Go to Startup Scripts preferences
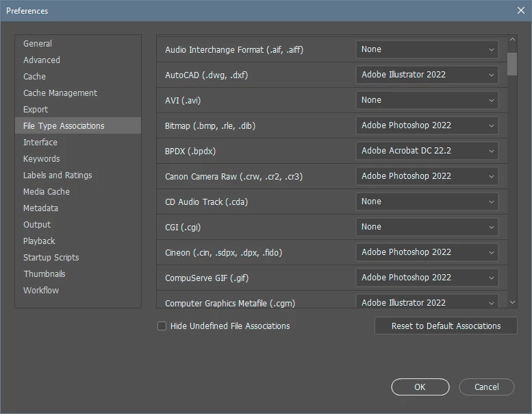This screenshot has height=414, width=532. (77, 258)
